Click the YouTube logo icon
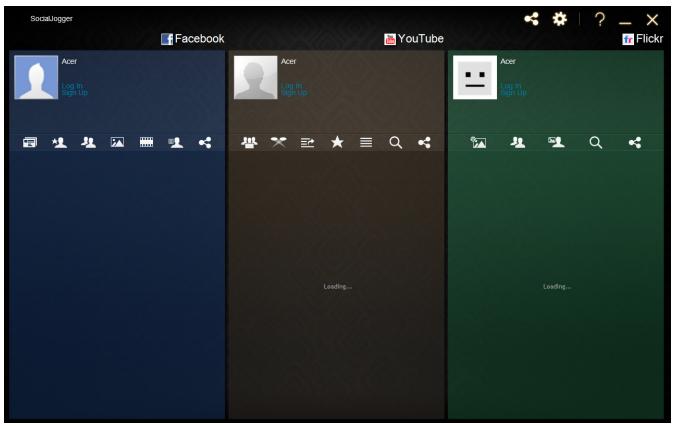673x426 pixels. click(x=390, y=39)
